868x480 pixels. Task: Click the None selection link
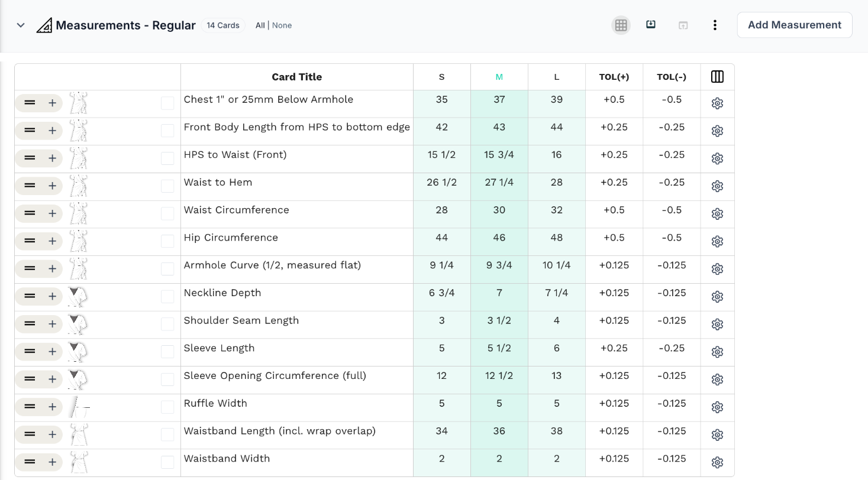pos(282,25)
